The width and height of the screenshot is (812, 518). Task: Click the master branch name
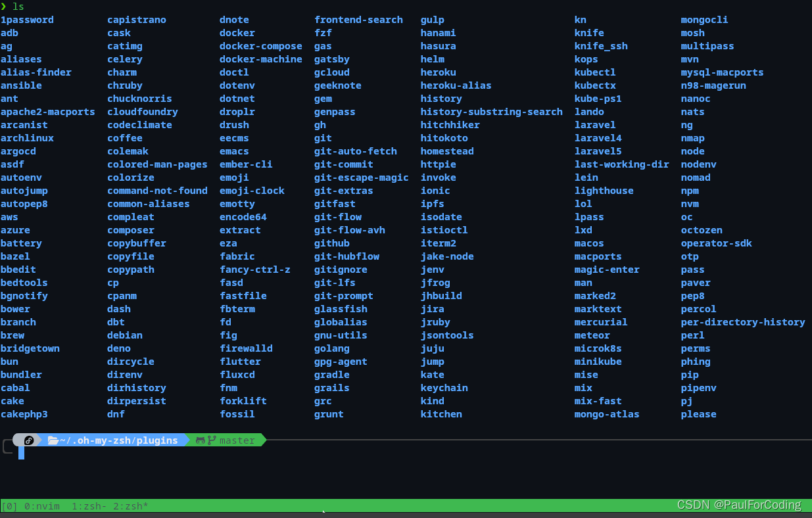(237, 440)
